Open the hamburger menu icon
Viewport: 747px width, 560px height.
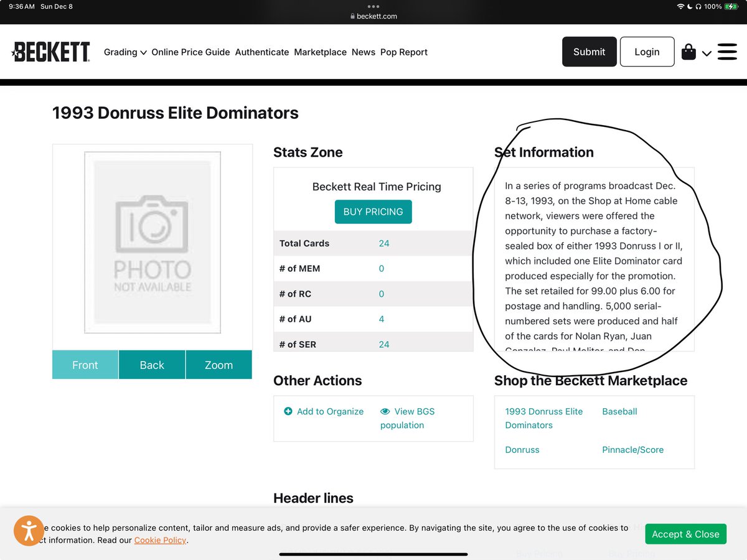point(727,52)
